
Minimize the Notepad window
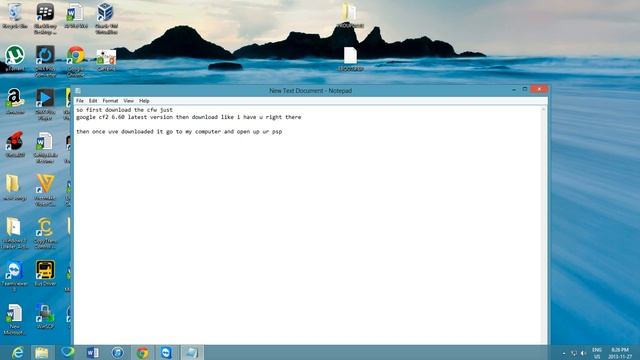(514, 89)
